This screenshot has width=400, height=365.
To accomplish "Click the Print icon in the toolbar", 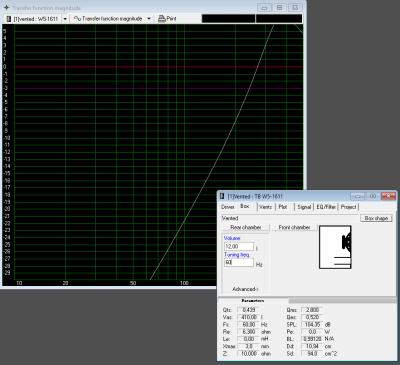I will 162,19.
